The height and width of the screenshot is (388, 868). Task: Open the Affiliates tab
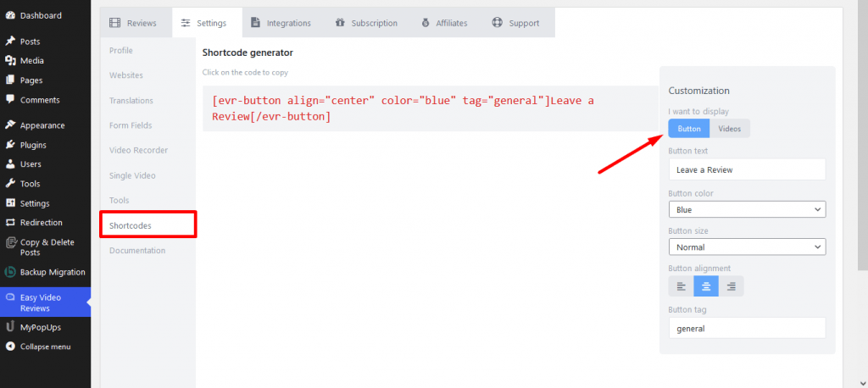pyautogui.click(x=444, y=23)
